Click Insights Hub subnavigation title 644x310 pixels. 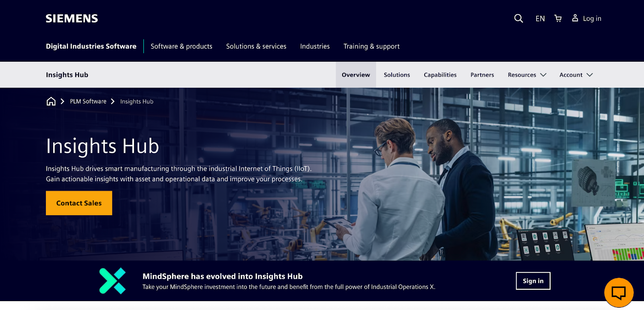(x=67, y=75)
